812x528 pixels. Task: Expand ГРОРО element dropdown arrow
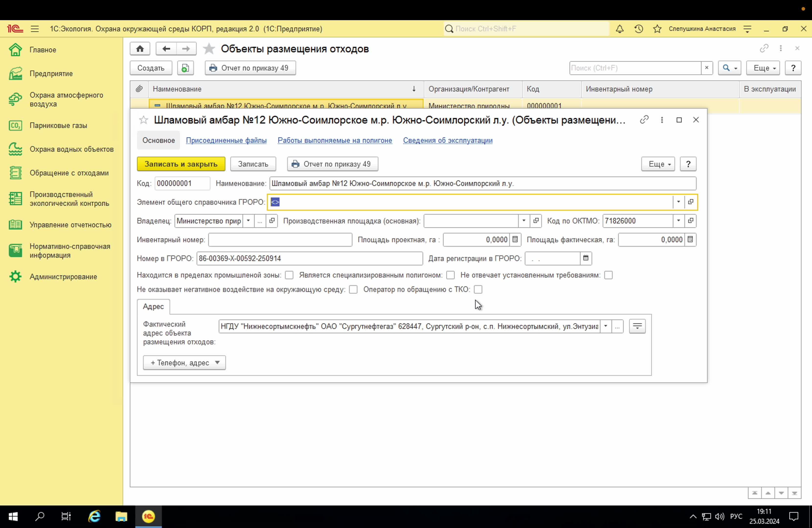[x=678, y=202]
